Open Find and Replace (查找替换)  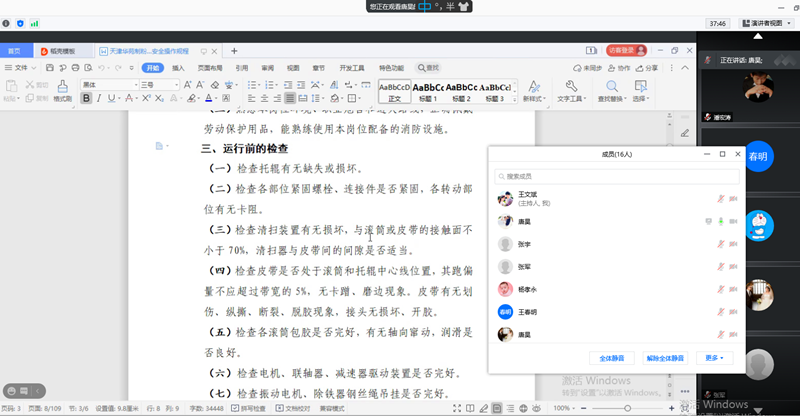pyautogui.click(x=611, y=91)
